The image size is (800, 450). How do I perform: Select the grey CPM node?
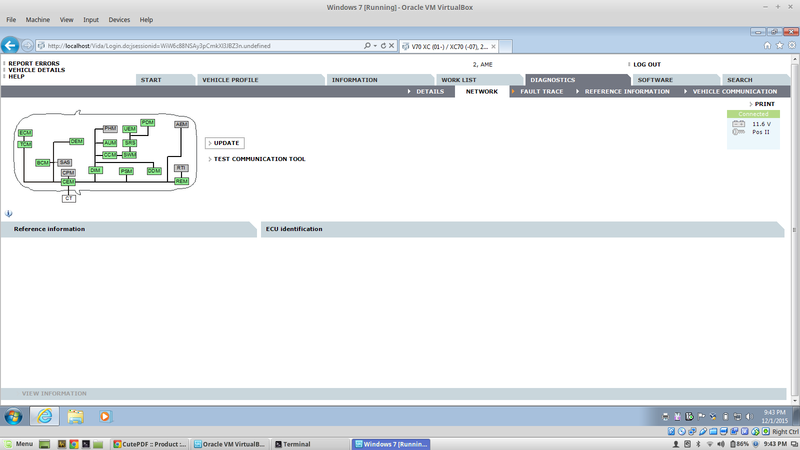(x=68, y=173)
